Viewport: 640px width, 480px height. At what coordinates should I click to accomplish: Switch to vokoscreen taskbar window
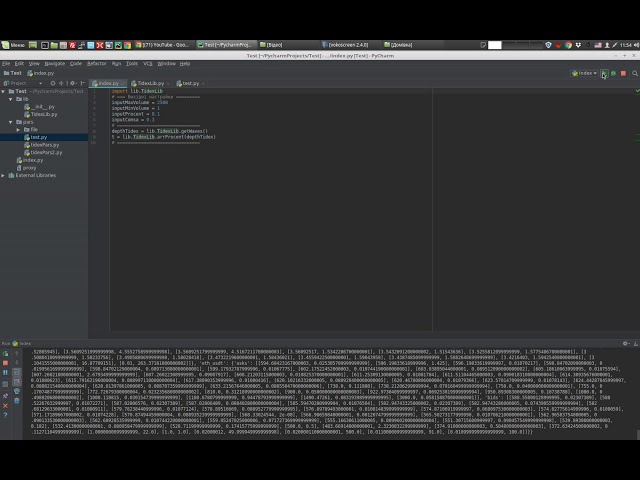click(x=345, y=45)
